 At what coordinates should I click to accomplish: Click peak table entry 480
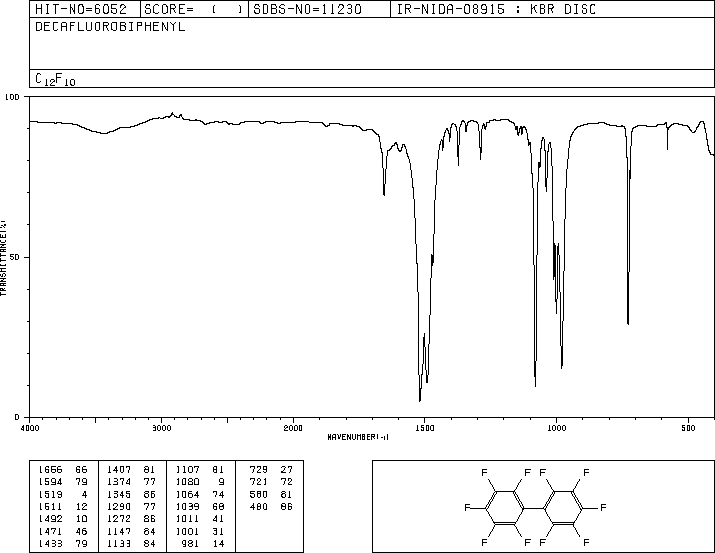259,506
